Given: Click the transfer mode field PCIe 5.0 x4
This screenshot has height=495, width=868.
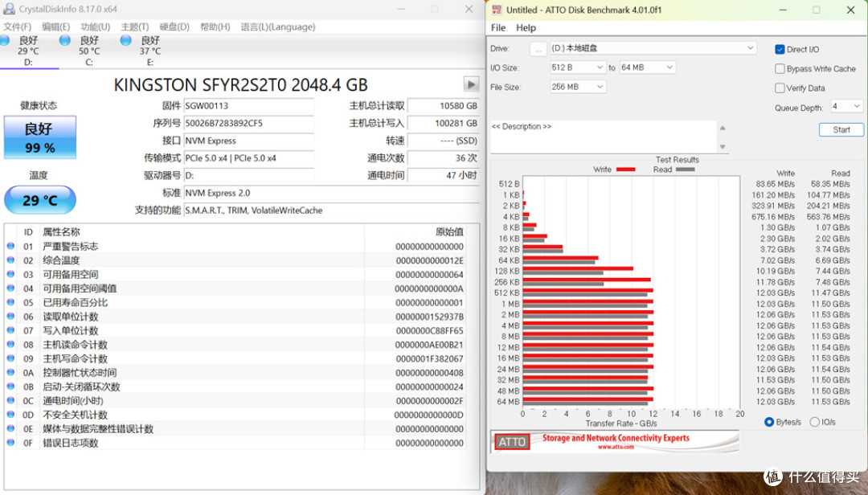Looking at the screenshot, I should point(248,157).
